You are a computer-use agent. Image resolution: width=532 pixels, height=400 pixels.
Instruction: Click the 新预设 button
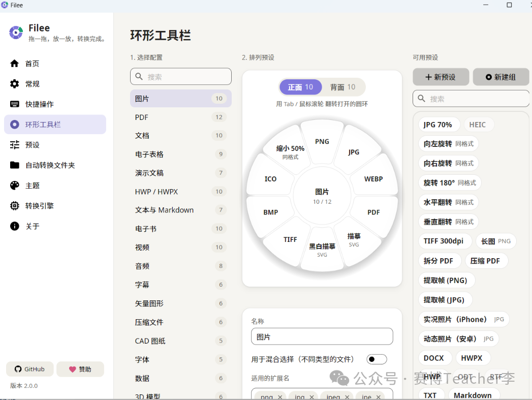pyautogui.click(x=441, y=77)
